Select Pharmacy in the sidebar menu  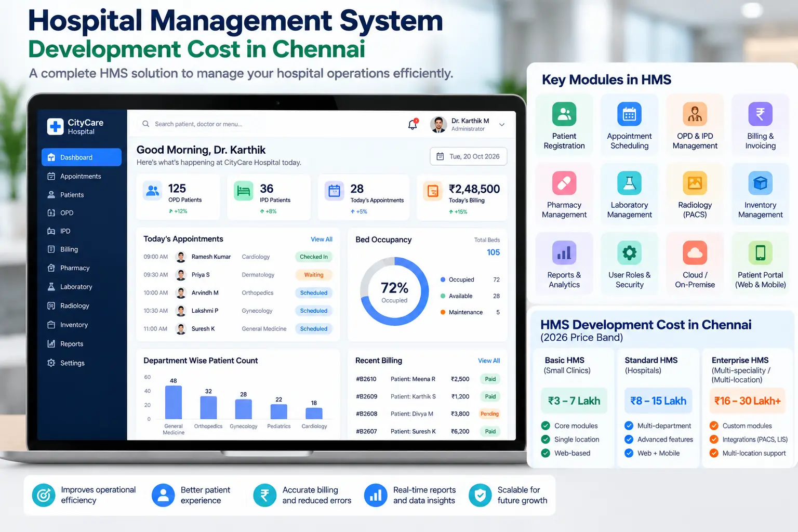click(82, 268)
